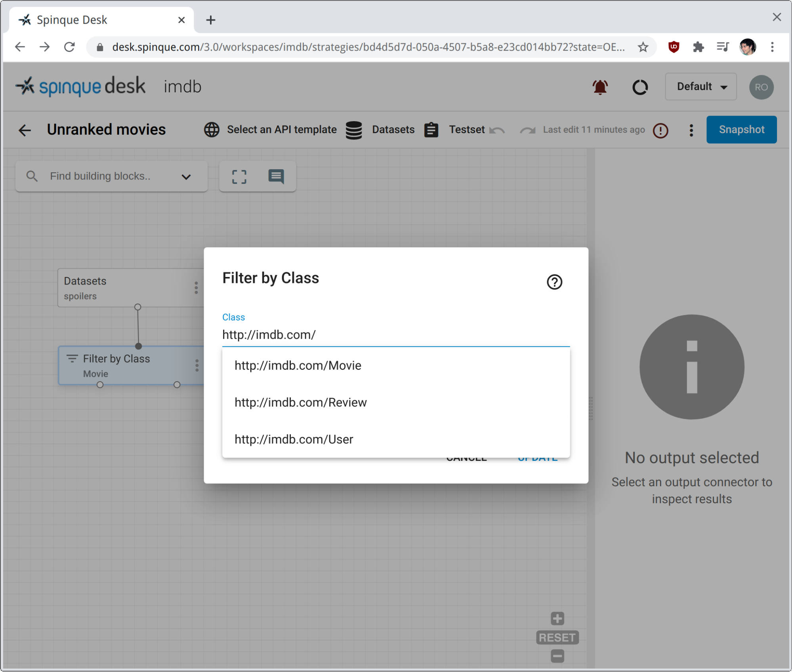Image resolution: width=792 pixels, height=672 pixels.
Task: Open the Filter by Class block options menu
Action: click(197, 365)
